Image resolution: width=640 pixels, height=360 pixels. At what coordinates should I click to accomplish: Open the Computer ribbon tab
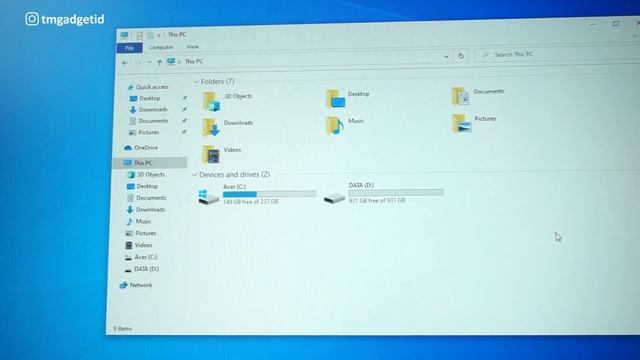pos(161,47)
